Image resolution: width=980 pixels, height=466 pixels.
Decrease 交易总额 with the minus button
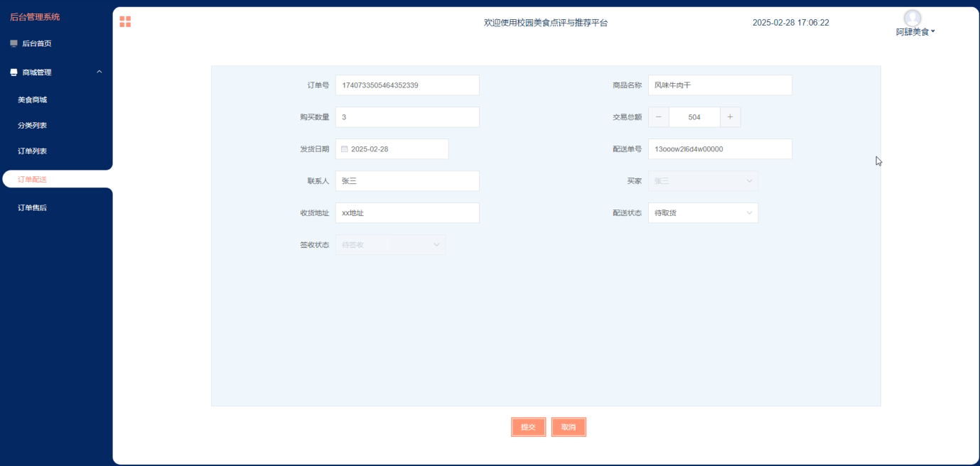coord(659,117)
